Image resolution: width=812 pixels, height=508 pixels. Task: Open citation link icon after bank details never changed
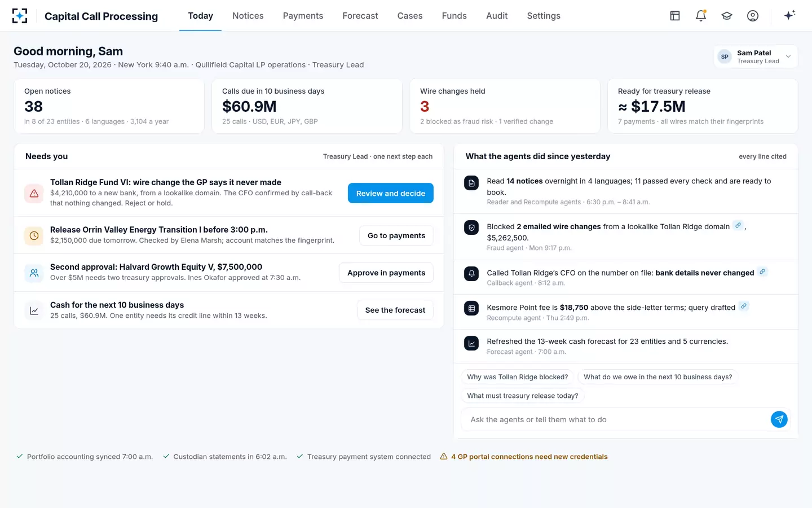(x=762, y=271)
